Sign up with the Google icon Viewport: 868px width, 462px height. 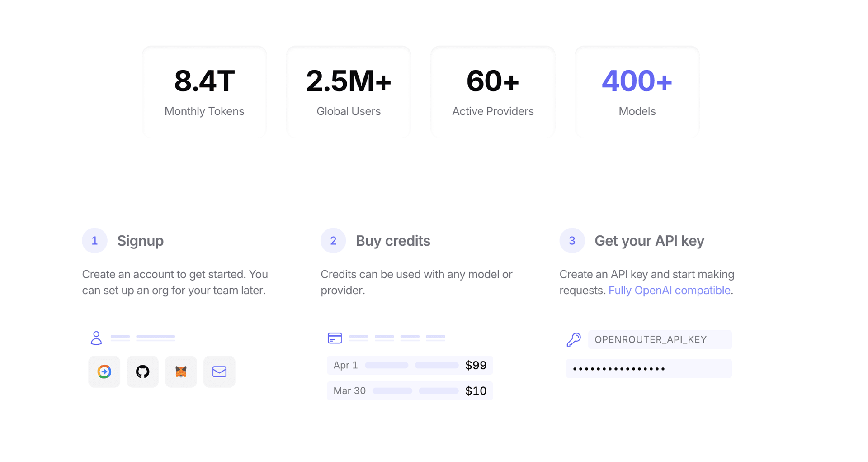(x=104, y=372)
